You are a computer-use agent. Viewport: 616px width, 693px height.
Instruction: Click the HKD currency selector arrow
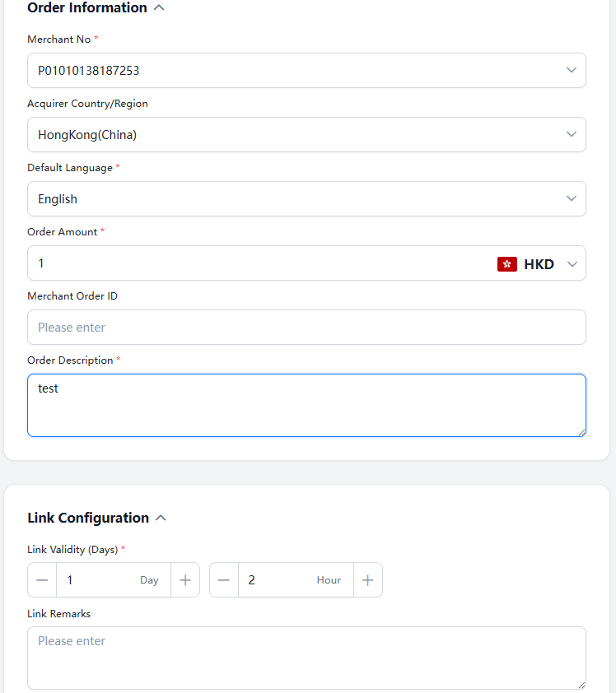pyautogui.click(x=572, y=264)
